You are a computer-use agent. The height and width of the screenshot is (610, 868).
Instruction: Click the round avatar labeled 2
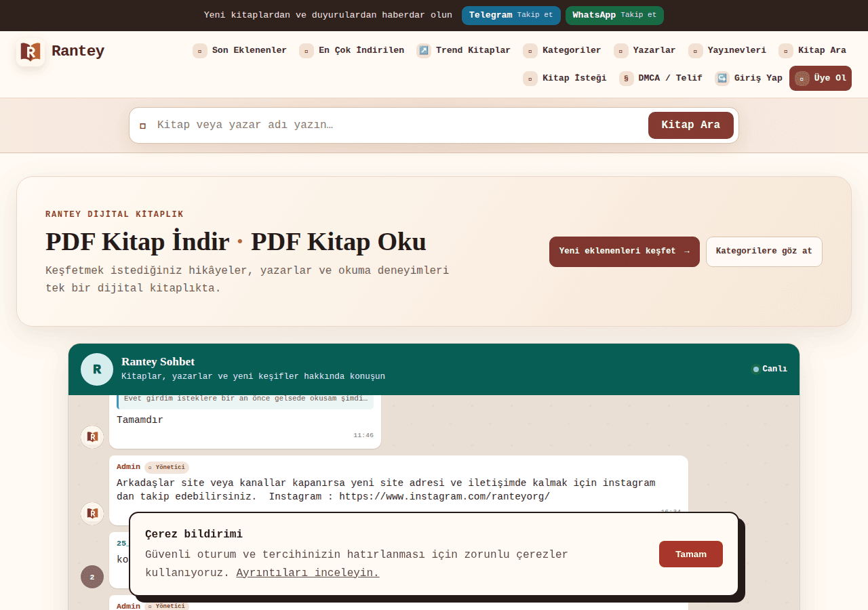pos(92,577)
